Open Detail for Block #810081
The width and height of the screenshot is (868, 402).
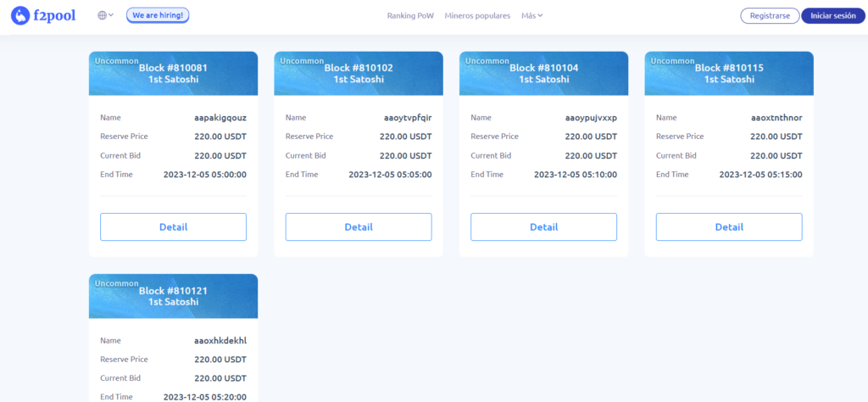point(173,227)
